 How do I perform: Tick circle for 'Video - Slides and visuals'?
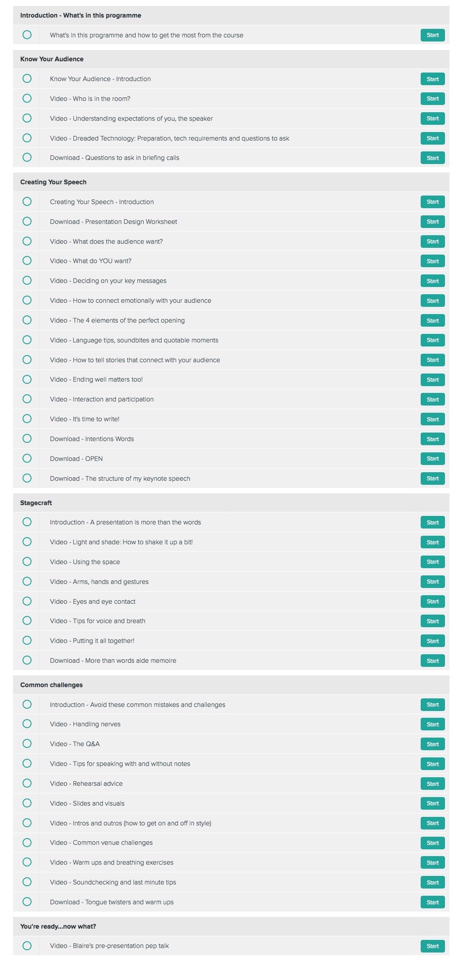point(27,803)
